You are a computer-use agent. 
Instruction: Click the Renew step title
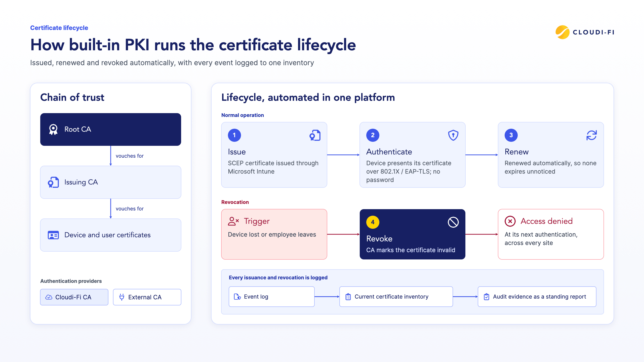516,152
